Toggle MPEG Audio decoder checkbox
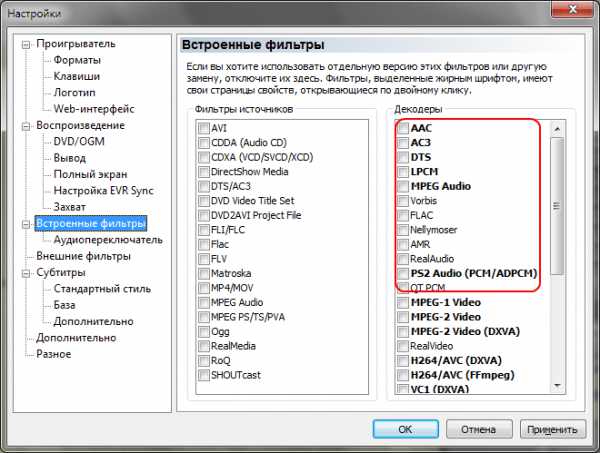The width and height of the screenshot is (600, 453). pyautogui.click(x=403, y=186)
